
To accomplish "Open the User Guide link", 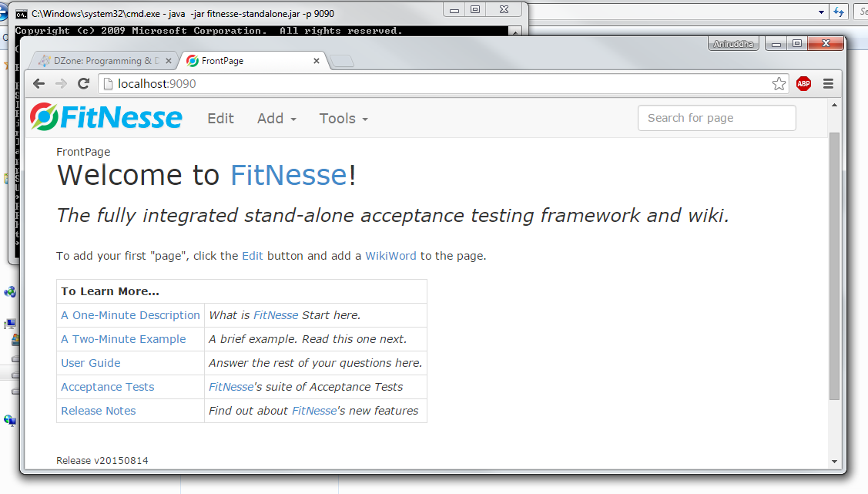I will pos(91,363).
